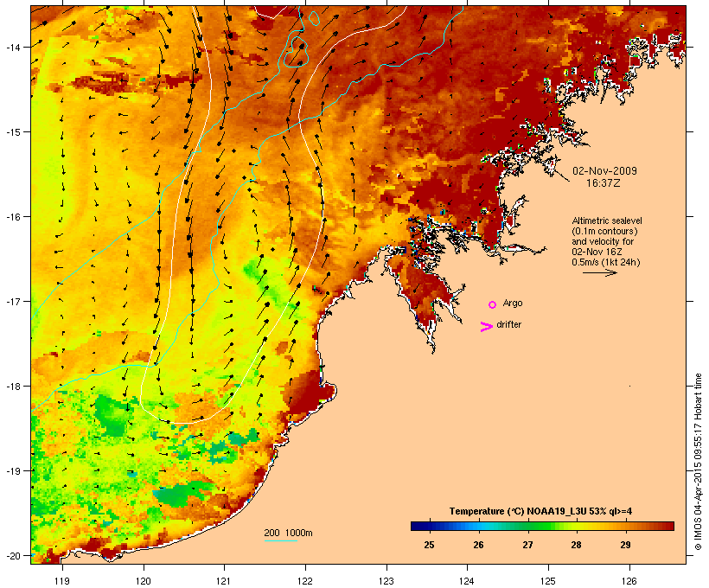Click the longitude axis label 120
The height and width of the screenshot is (588, 709).
[144, 581]
